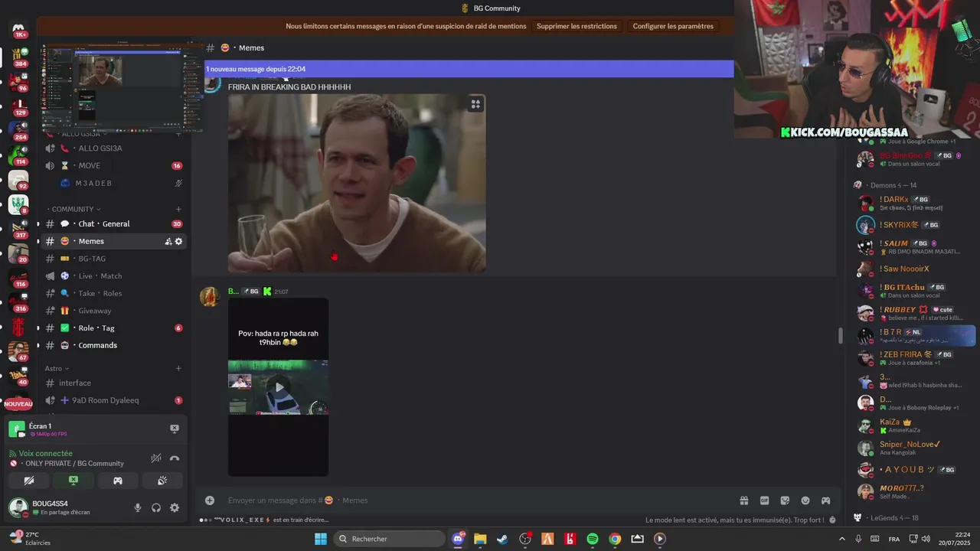Open the GIF picker
The height and width of the screenshot is (551, 980).
coord(764,500)
